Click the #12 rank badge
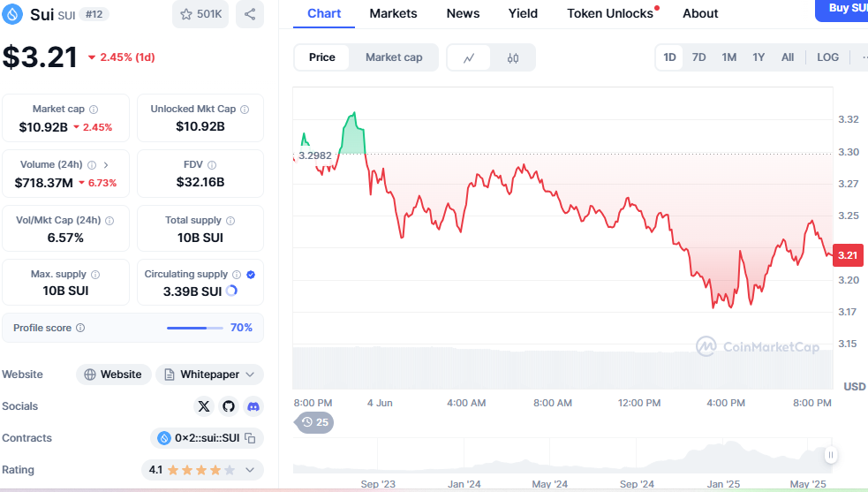 [94, 14]
